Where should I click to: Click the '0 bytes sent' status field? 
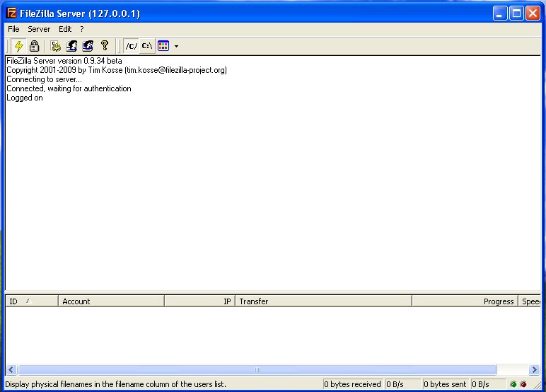coord(445,384)
